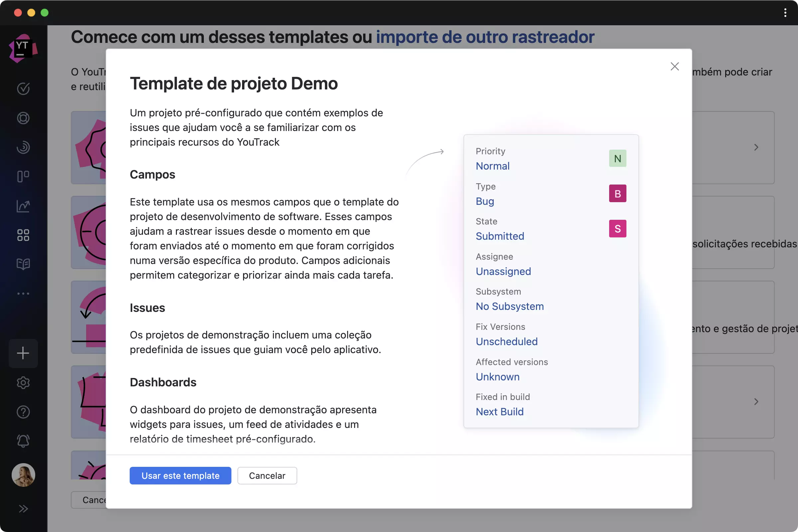This screenshot has height=532, width=798.
Task: Open the user profile avatar
Action: [x=23, y=475]
